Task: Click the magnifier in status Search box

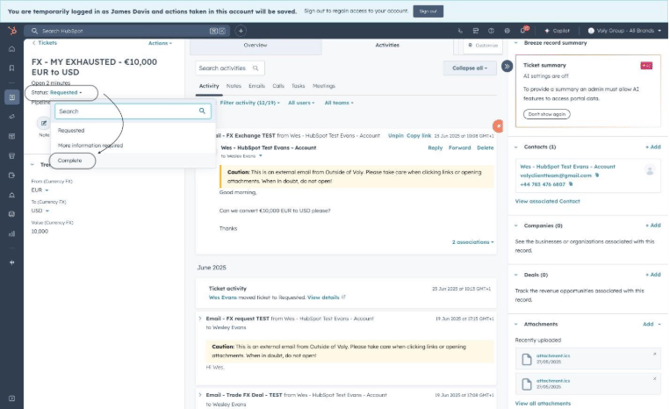Action: pos(202,111)
